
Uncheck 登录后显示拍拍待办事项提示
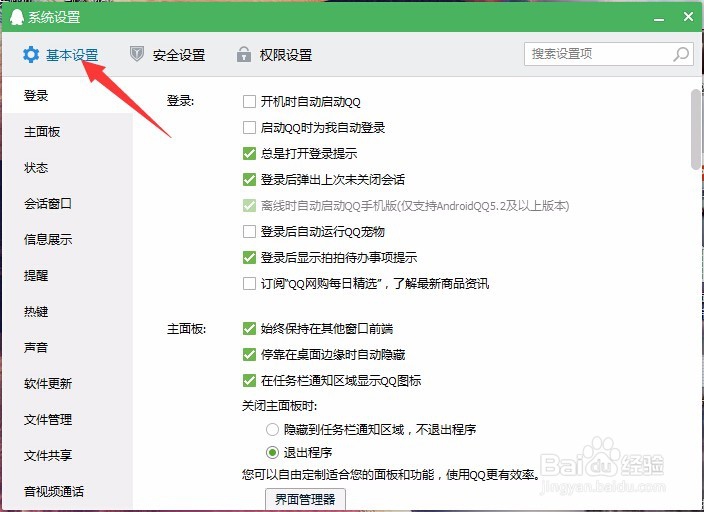click(249, 258)
